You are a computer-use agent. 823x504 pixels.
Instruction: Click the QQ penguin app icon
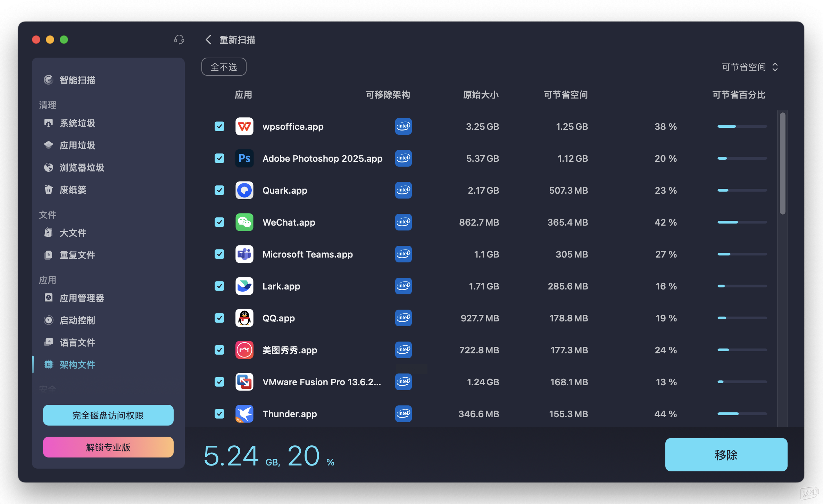tap(244, 318)
